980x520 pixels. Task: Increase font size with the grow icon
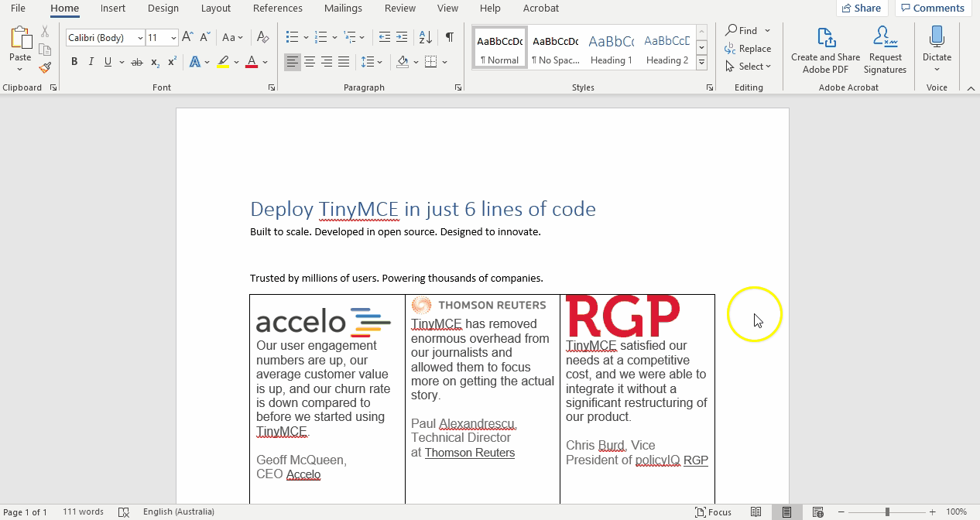(187, 37)
